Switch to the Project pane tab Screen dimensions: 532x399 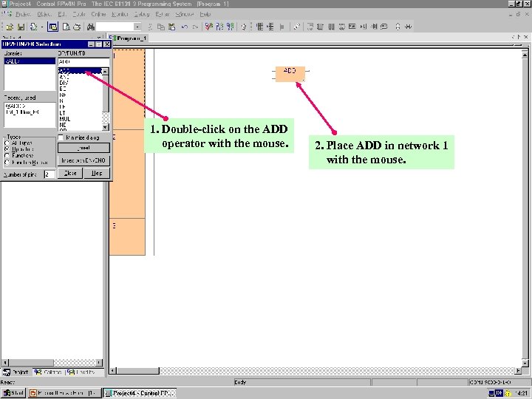(x=16, y=372)
